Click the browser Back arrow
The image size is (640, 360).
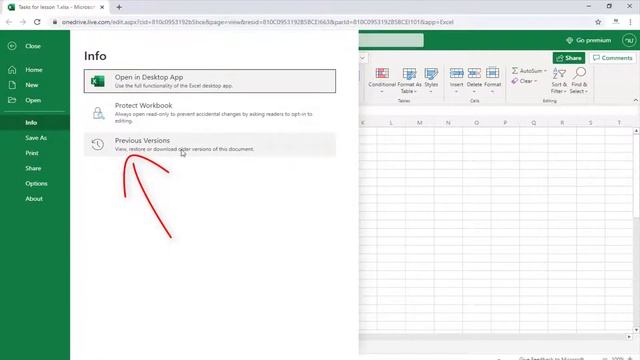click(9, 22)
